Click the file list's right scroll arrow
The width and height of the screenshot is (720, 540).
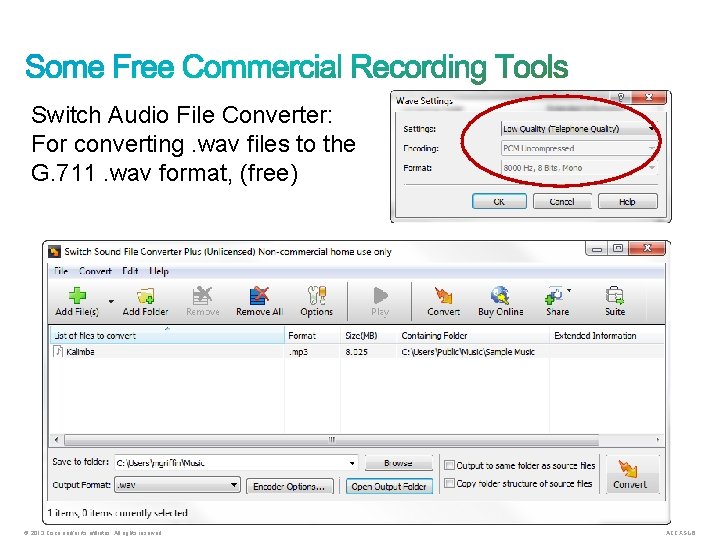(x=658, y=440)
